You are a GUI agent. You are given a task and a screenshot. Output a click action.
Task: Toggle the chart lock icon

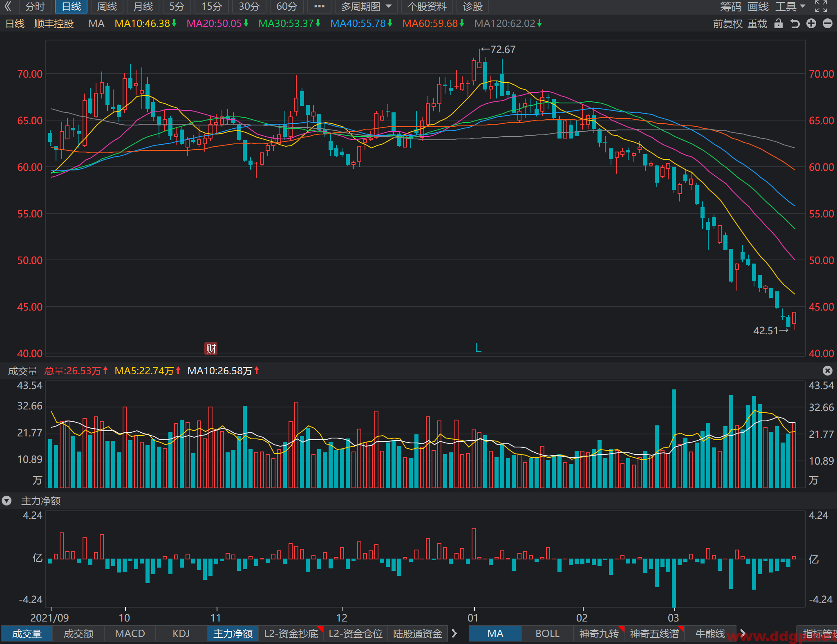779,24
